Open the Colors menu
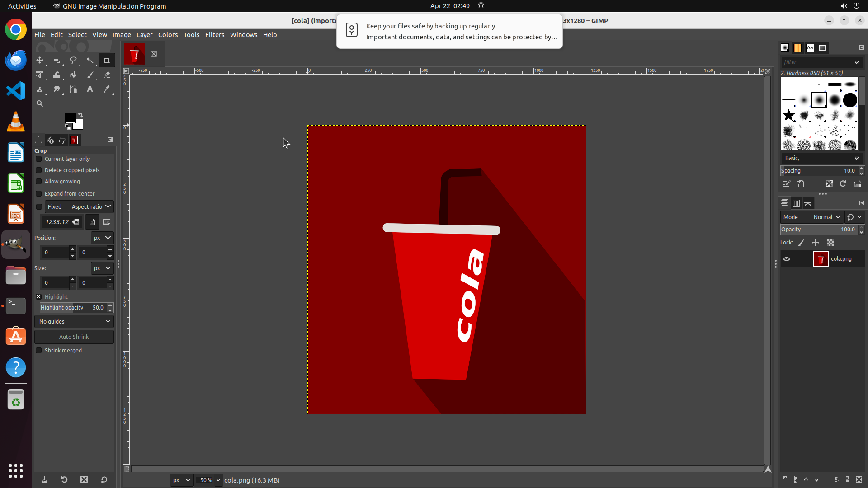 click(x=168, y=35)
